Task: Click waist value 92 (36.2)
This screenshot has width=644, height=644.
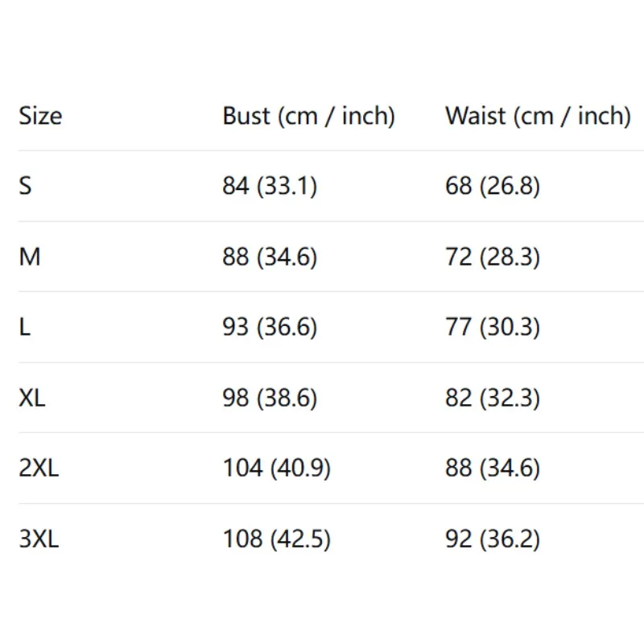Action: click(492, 539)
